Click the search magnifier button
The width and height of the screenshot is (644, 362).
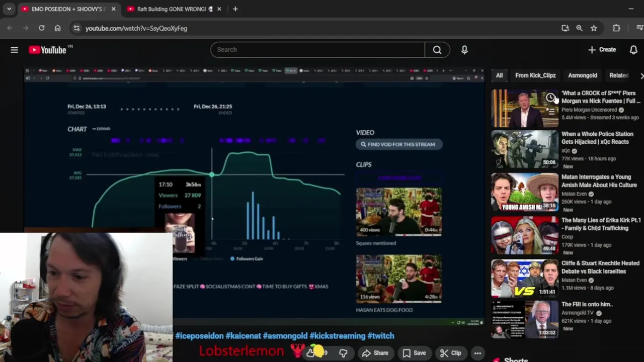click(x=437, y=50)
